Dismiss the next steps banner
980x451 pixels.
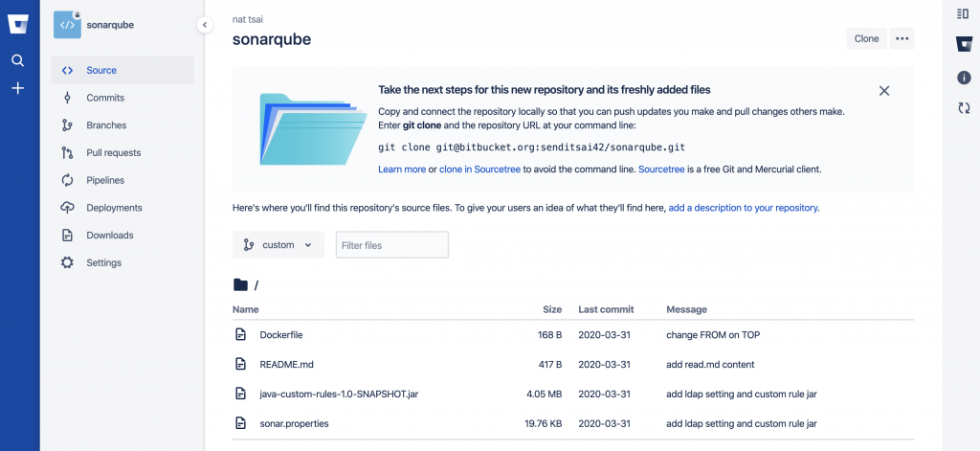884,91
